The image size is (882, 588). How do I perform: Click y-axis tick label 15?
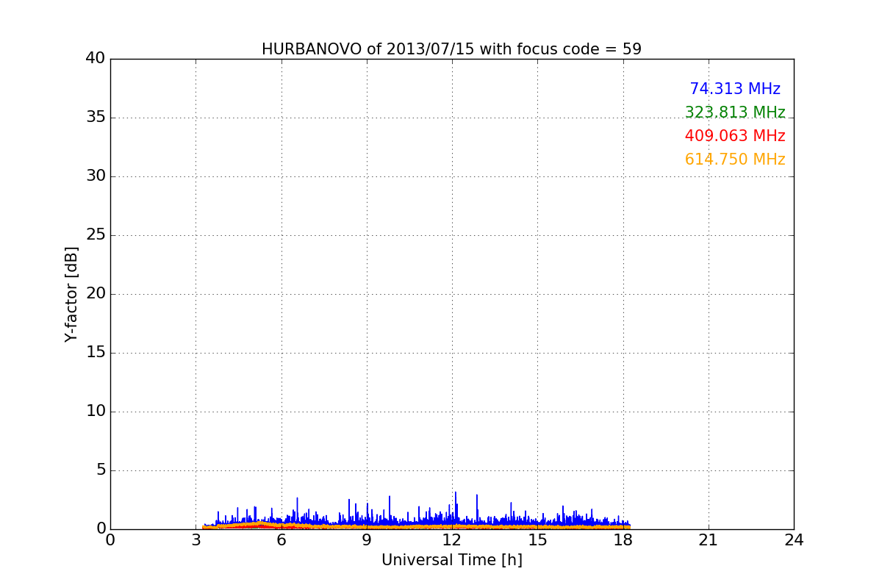point(96,353)
